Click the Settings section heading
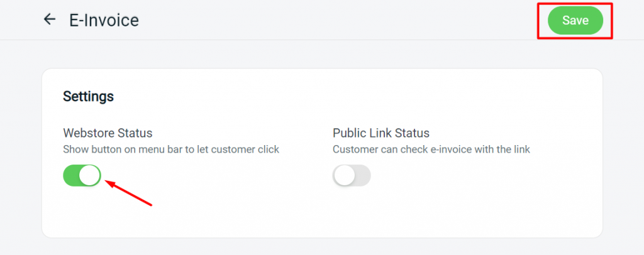This screenshot has height=255, width=644. click(88, 96)
